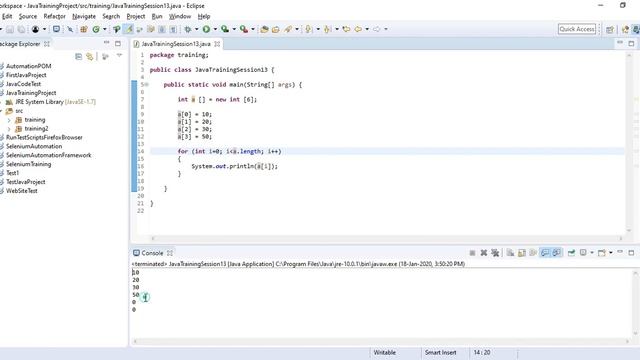640x360 pixels.
Task: Click the Run External Tools icon
Action: point(244,29)
